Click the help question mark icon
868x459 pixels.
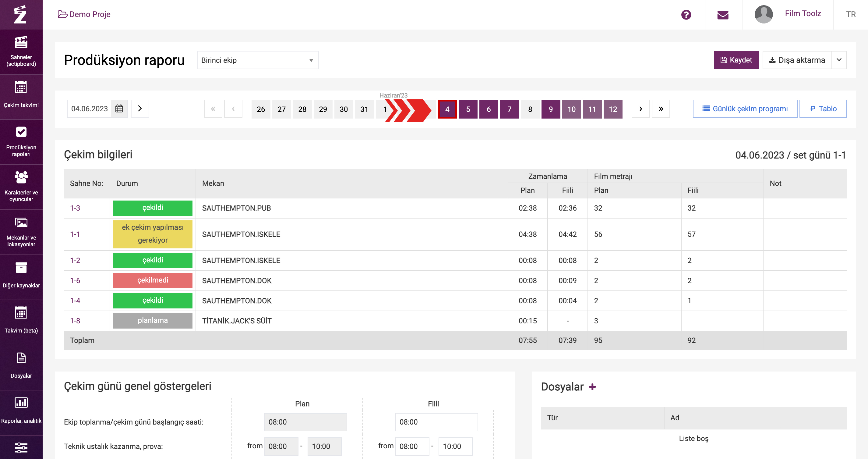pos(686,15)
